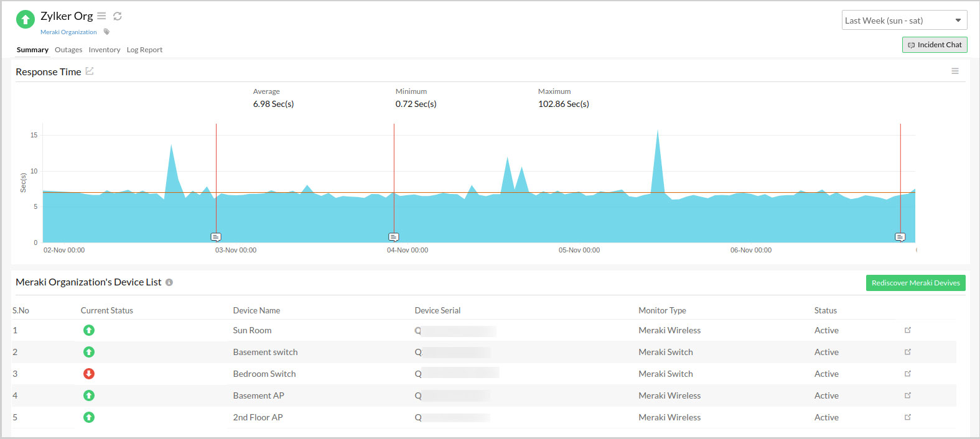
Task: Click the annotation marker at 04-Nov
Action: tap(394, 237)
